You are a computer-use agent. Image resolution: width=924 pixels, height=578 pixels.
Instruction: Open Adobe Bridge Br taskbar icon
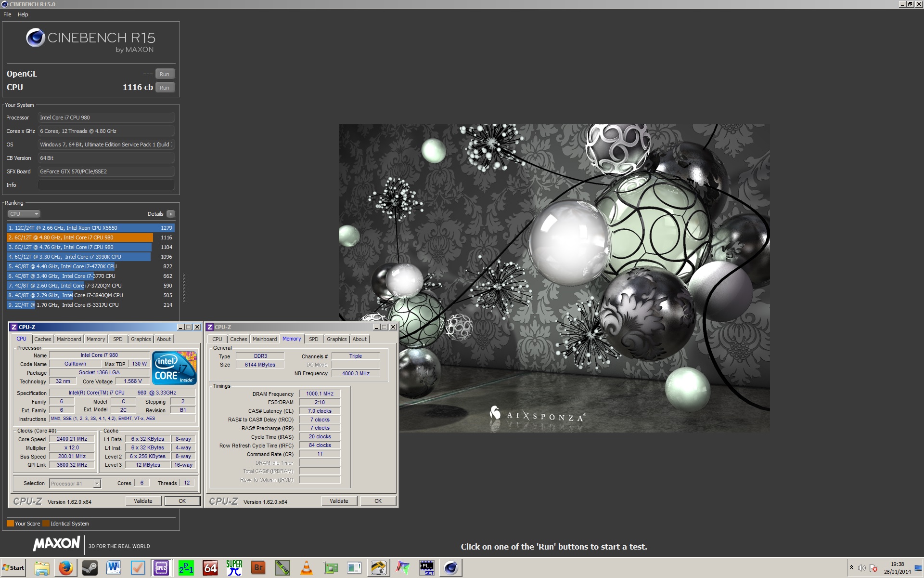click(258, 568)
